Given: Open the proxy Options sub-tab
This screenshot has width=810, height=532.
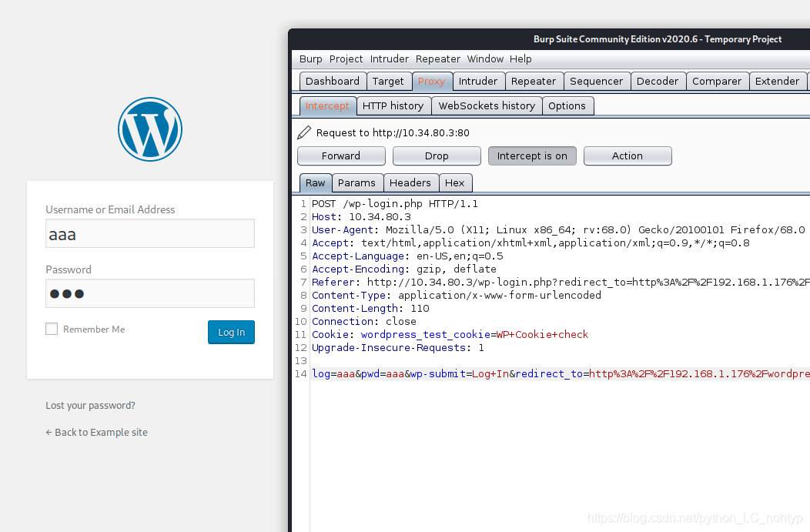Looking at the screenshot, I should tap(567, 106).
